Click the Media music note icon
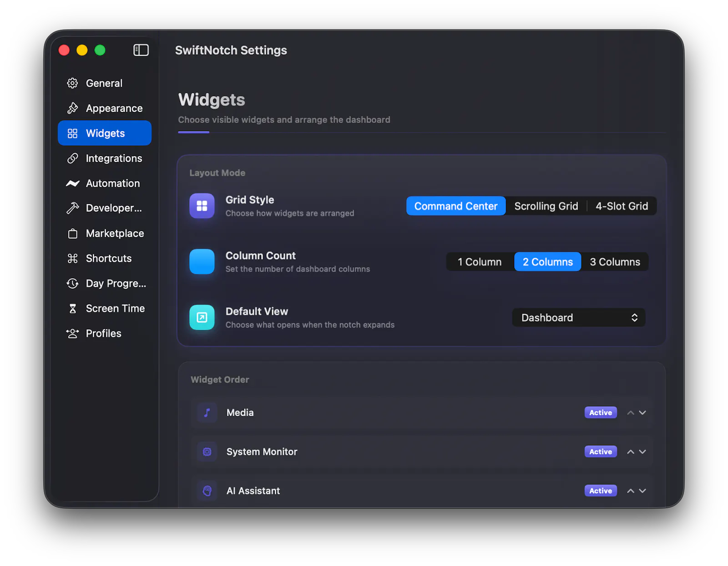This screenshot has height=566, width=728. click(207, 413)
